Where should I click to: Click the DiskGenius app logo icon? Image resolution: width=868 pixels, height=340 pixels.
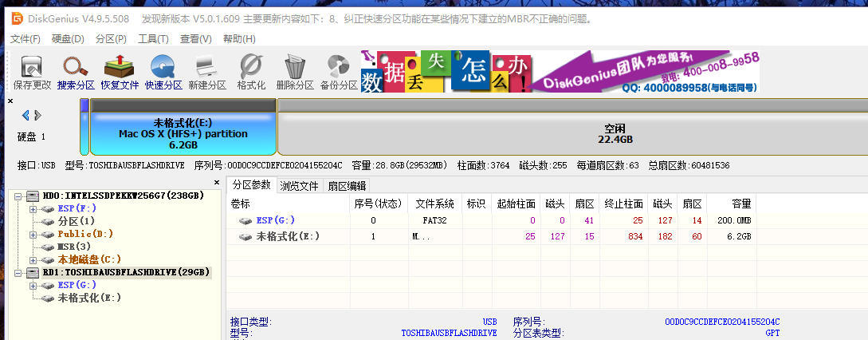point(18,19)
